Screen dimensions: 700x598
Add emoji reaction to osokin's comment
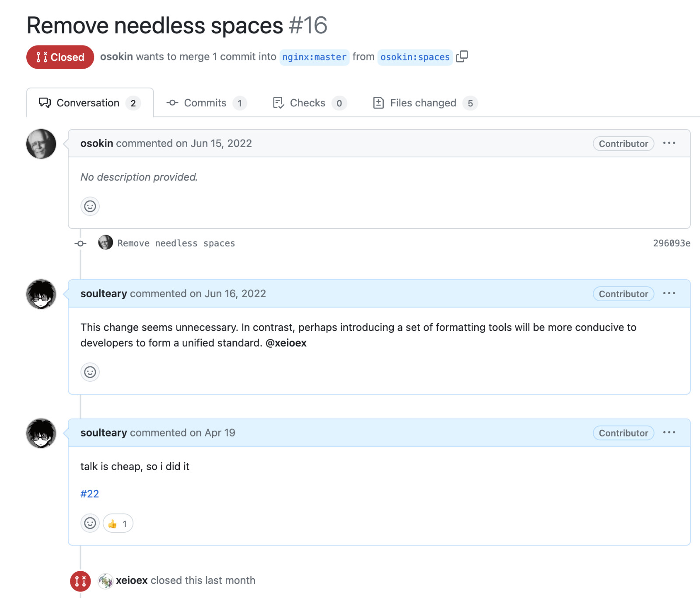[90, 206]
